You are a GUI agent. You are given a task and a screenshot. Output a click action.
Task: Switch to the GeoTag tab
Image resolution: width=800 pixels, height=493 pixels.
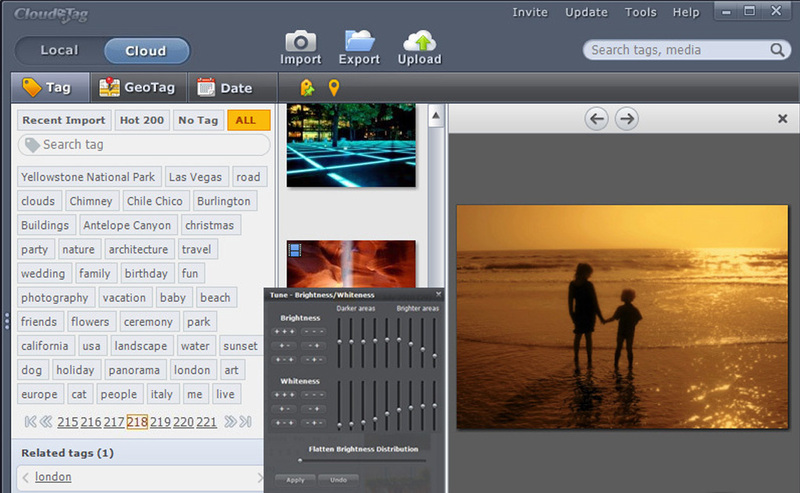coord(138,88)
